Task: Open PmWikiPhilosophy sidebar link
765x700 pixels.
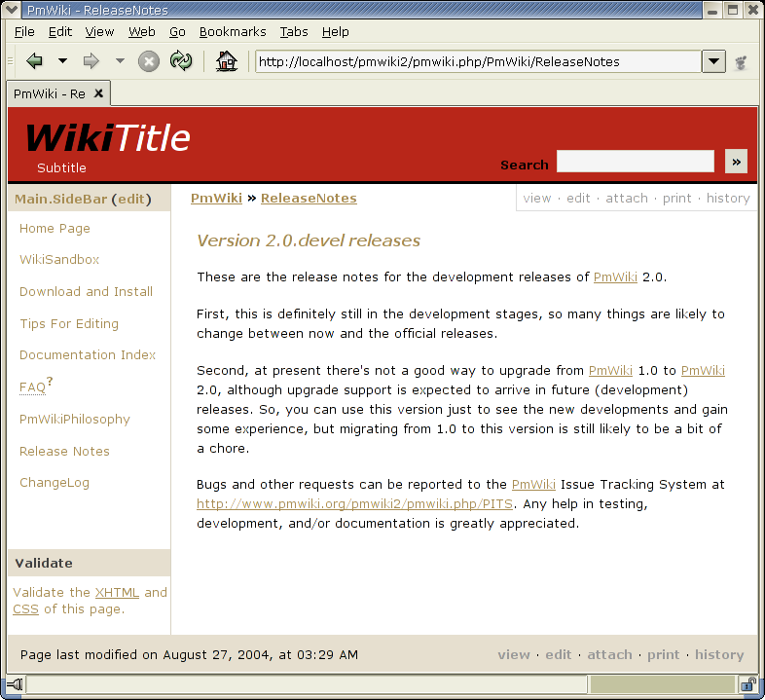Action: pos(75,420)
